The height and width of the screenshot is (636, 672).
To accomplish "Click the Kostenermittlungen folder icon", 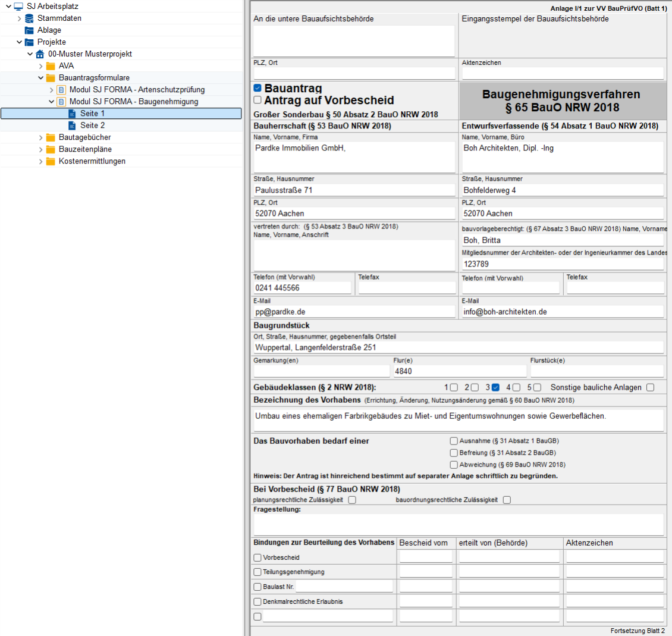I will click(x=51, y=161).
